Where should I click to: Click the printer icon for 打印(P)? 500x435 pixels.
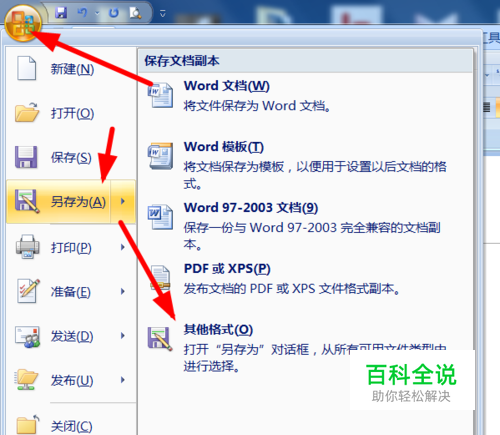[27, 247]
